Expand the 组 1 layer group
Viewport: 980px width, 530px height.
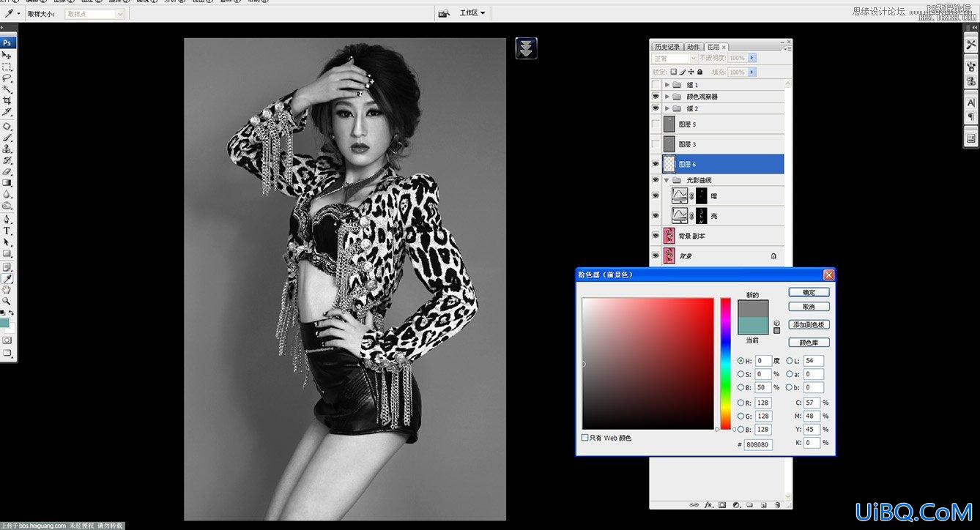pos(667,85)
